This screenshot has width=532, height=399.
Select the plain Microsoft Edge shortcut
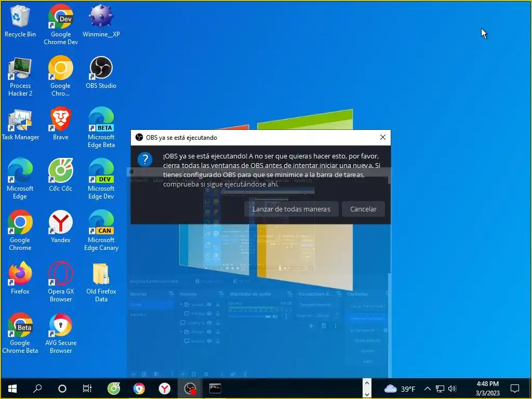[x=20, y=179]
